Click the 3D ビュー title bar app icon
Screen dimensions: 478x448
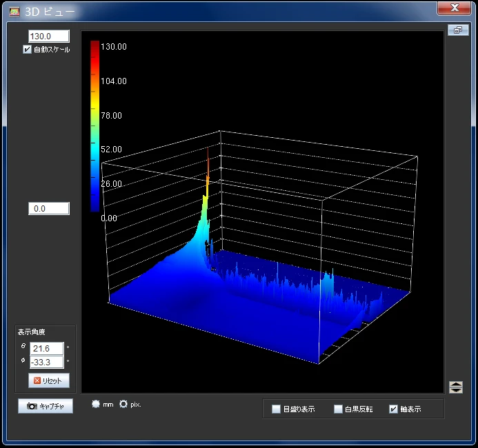pyautogui.click(x=14, y=11)
